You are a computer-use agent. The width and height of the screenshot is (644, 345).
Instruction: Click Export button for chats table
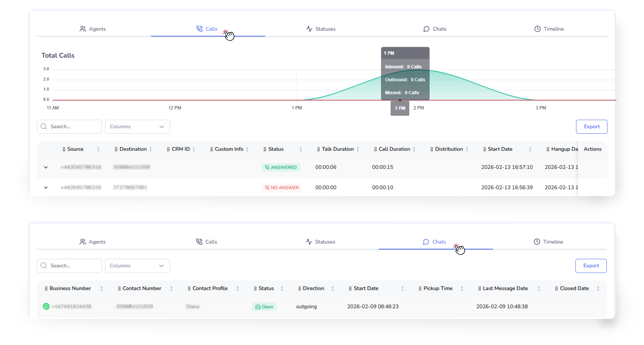click(591, 266)
